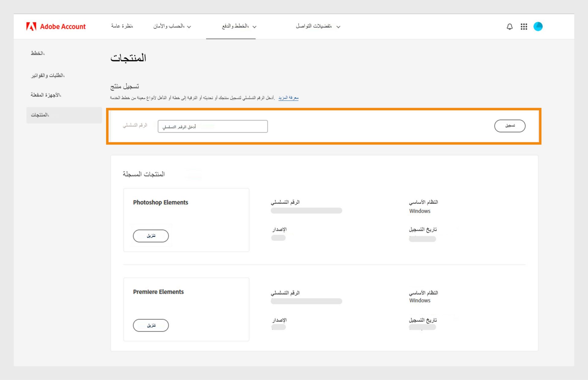
Task: Click the Adobe Account logo
Action: click(56, 26)
